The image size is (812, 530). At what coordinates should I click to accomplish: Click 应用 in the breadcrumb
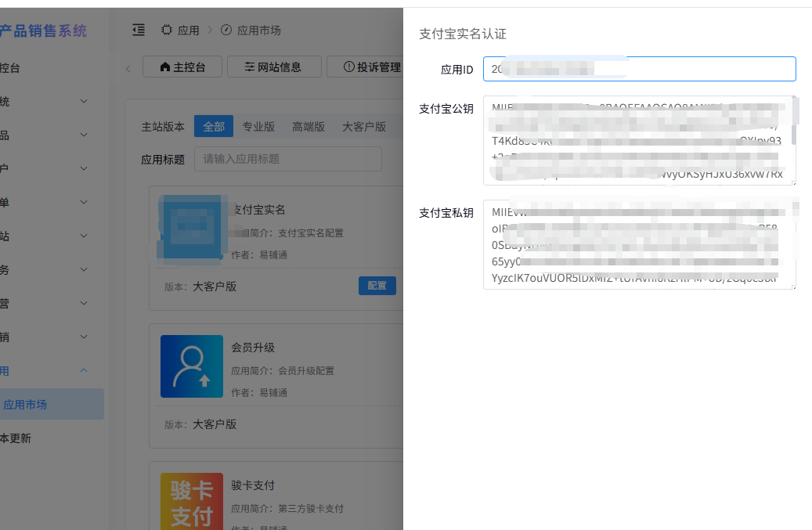pyautogui.click(x=188, y=31)
